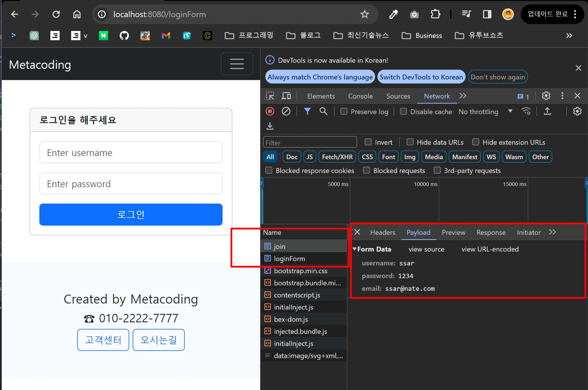Enable Disable cache checkbox
The height and width of the screenshot is (390, 588).
tap(403, 111)
